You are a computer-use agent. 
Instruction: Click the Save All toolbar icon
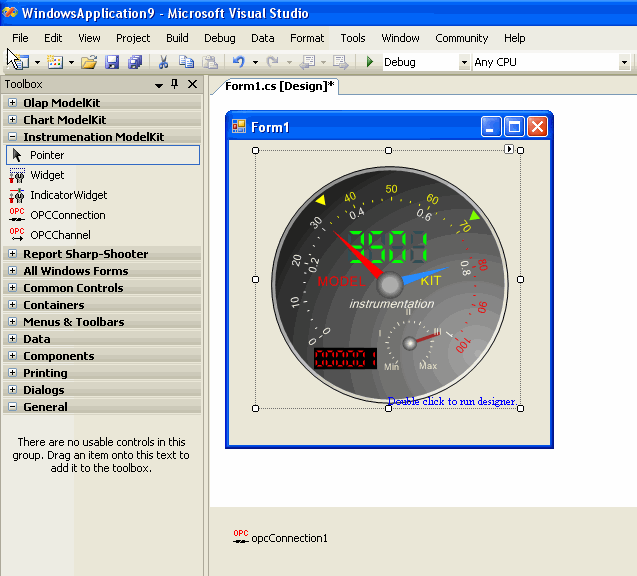(135, 62)
